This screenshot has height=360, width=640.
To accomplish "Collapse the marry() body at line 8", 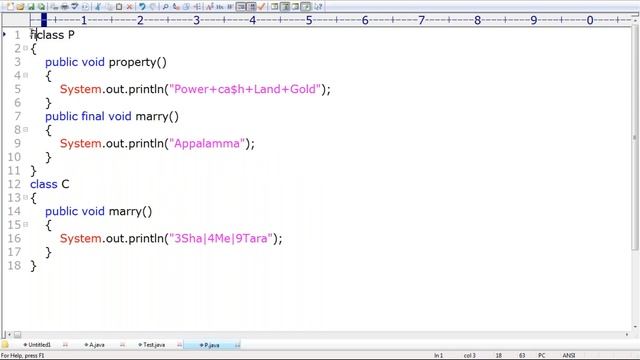I will pyautogui.click(x=26, y=129).
